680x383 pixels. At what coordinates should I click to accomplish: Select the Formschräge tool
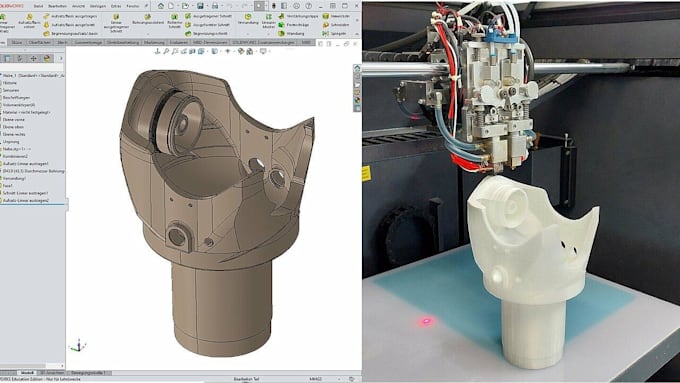click(294, 25)
